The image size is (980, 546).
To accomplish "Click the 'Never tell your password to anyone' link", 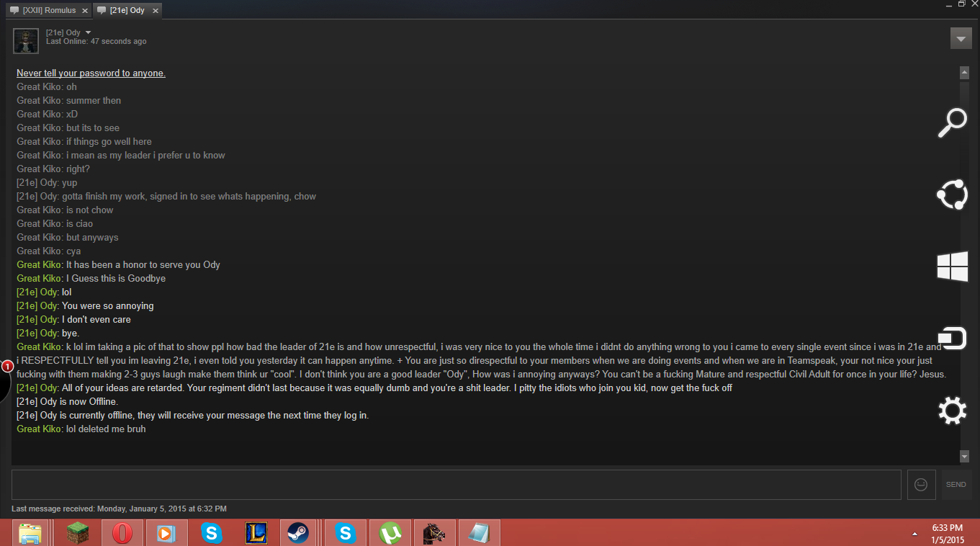I will tap(91, 73).
